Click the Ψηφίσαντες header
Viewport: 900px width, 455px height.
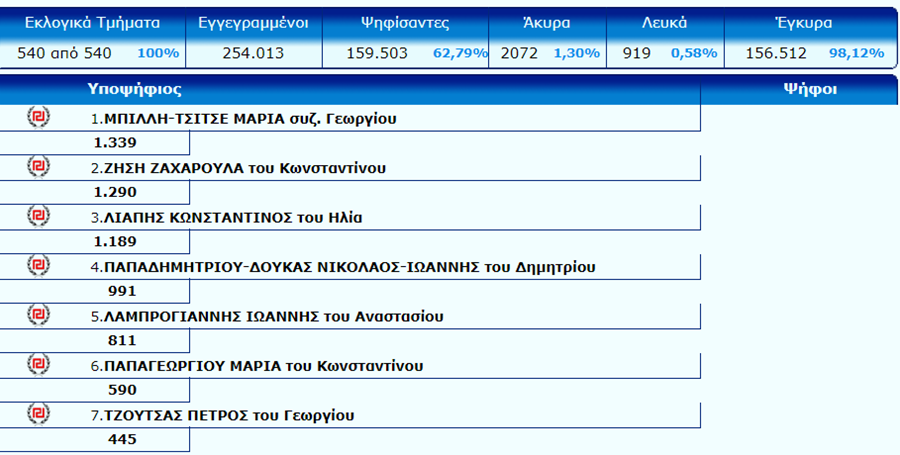point(405,24)
